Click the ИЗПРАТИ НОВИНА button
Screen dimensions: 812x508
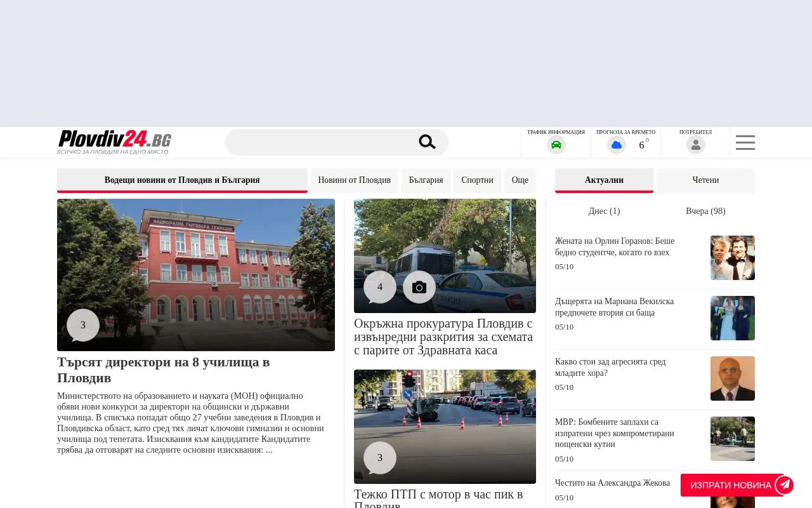(731, 485)
